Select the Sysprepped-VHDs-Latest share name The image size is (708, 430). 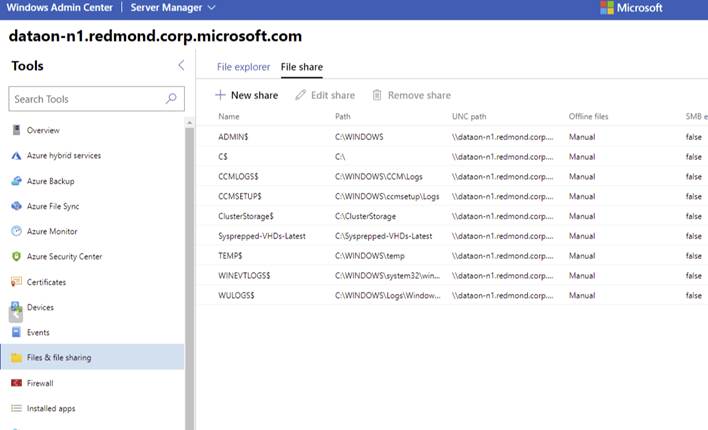pyautogui.click(x=262, y=236)
